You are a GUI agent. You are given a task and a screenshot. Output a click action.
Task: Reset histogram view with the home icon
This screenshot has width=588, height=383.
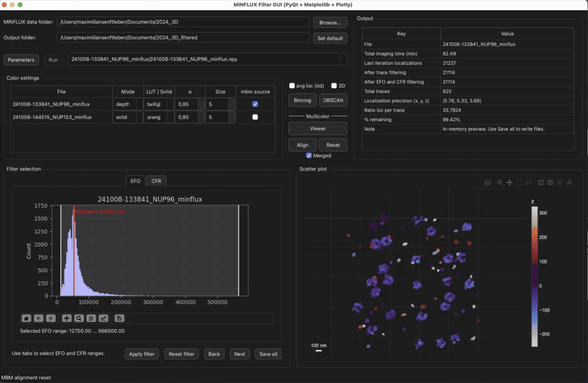point(26,318)
